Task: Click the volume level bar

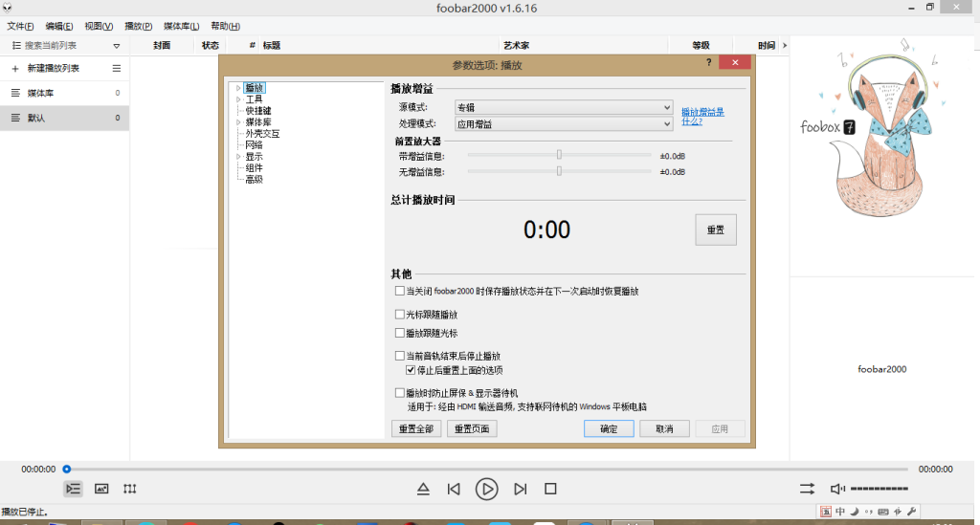Action: pyautogui.click(x=879, y=489)
